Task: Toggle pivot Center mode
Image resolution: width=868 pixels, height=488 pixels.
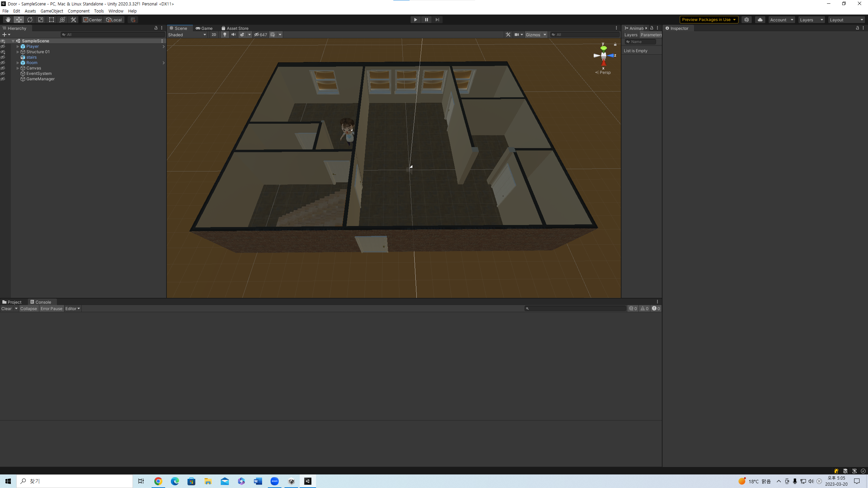Action: (93, 20)
